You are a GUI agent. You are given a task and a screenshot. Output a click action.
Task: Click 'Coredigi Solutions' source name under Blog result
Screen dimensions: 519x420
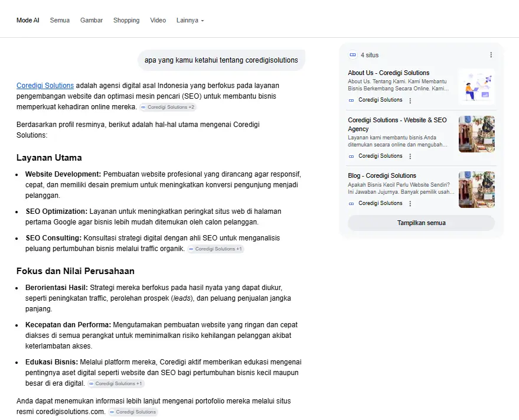click(380, 203)
